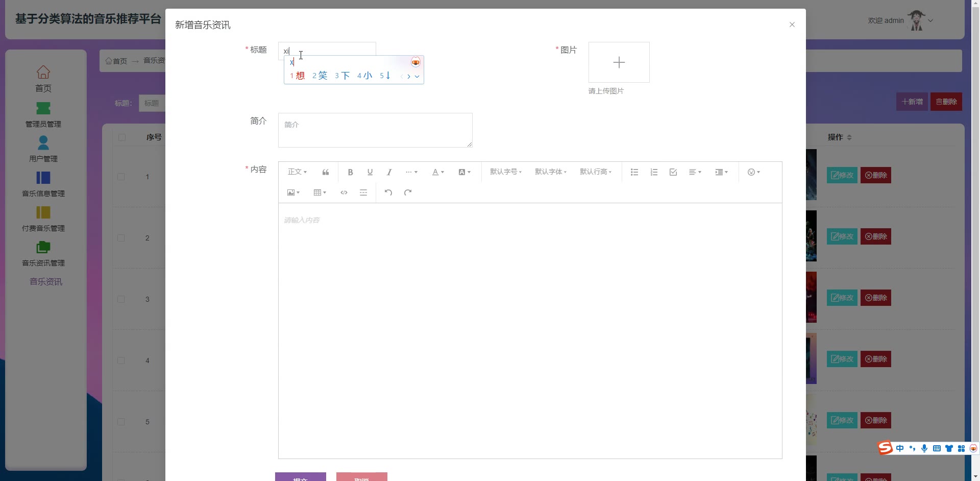The height and width of the screenshot is (481, 980).
Task: Choose IME candidate 5 down arrow
Action: tap(385, 76)
